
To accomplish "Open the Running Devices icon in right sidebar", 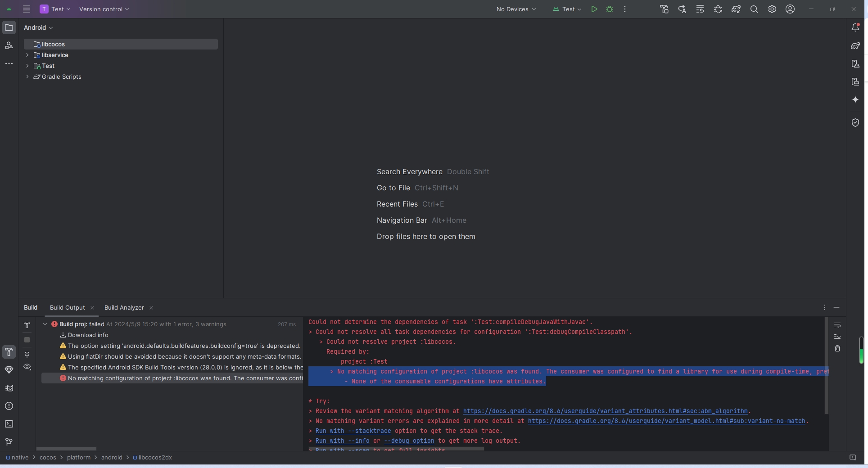I will tap(855, 81).
